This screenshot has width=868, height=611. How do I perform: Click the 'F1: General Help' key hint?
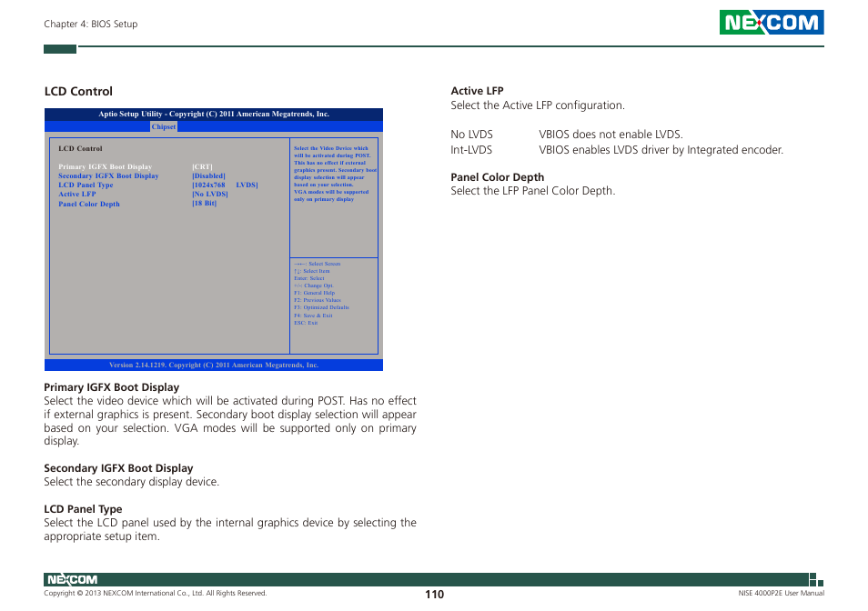315,293
